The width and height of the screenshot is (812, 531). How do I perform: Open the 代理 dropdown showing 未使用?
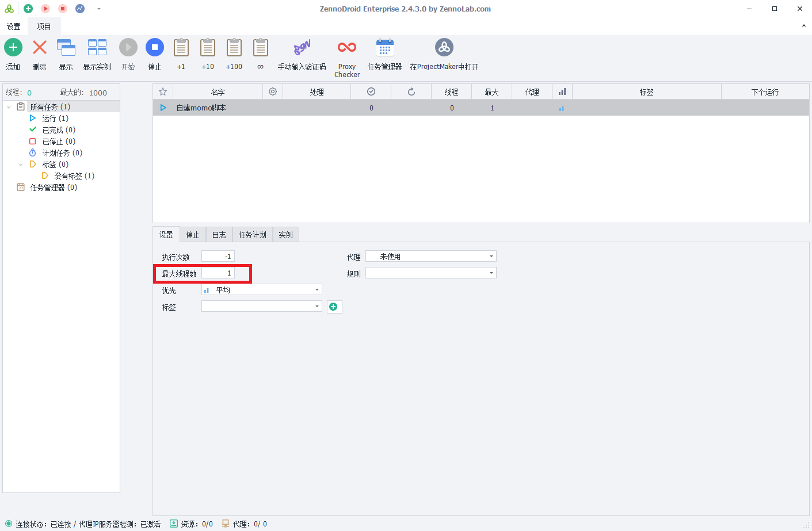click(x=431, y=257)
